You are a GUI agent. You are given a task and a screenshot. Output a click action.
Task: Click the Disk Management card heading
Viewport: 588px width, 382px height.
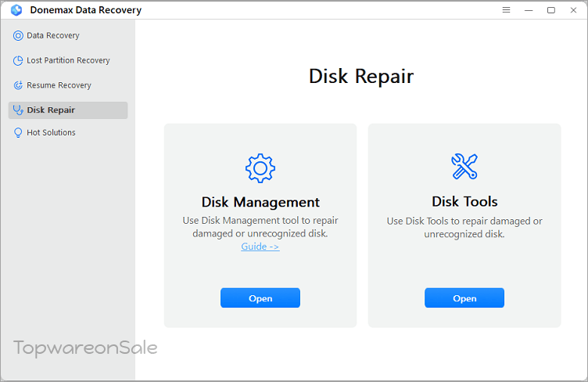pos(260,202)
